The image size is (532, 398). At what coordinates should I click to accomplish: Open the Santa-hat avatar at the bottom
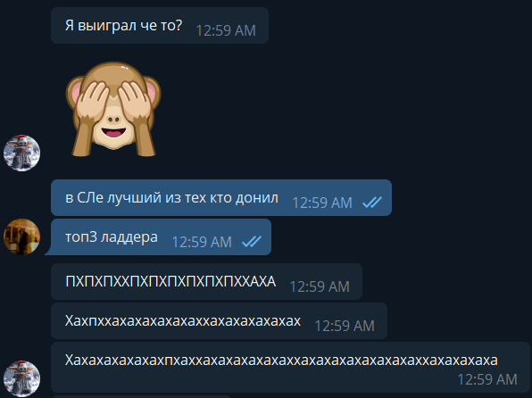click(21, 378)
